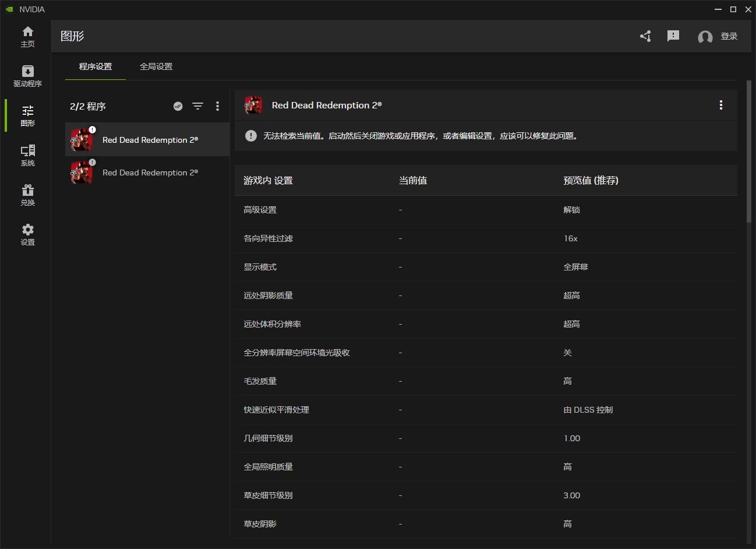
Task: Click the optimize-all checkmark icon
Action: [178, 106]
